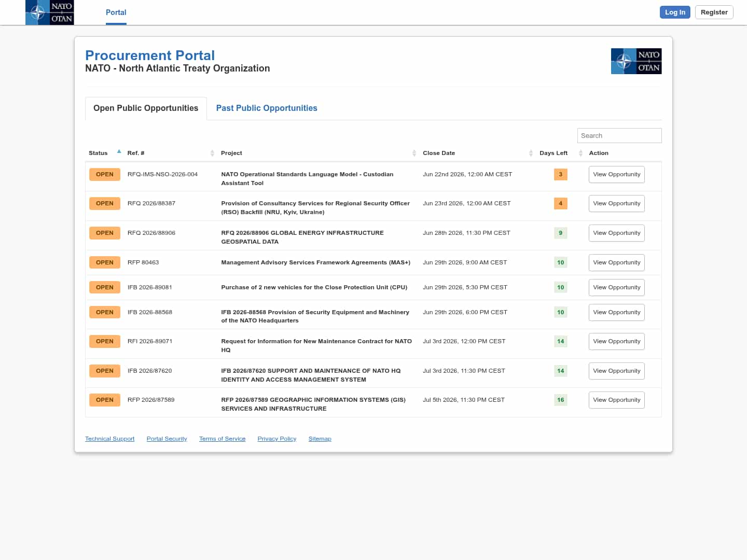Click project Identity and Access Management System
The image size is (747, 560).
point(311,375)
